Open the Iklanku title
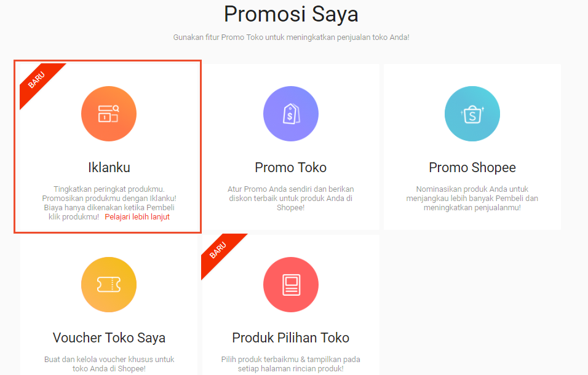This screenshot has width=588, height=375. [x=109, y=167]
